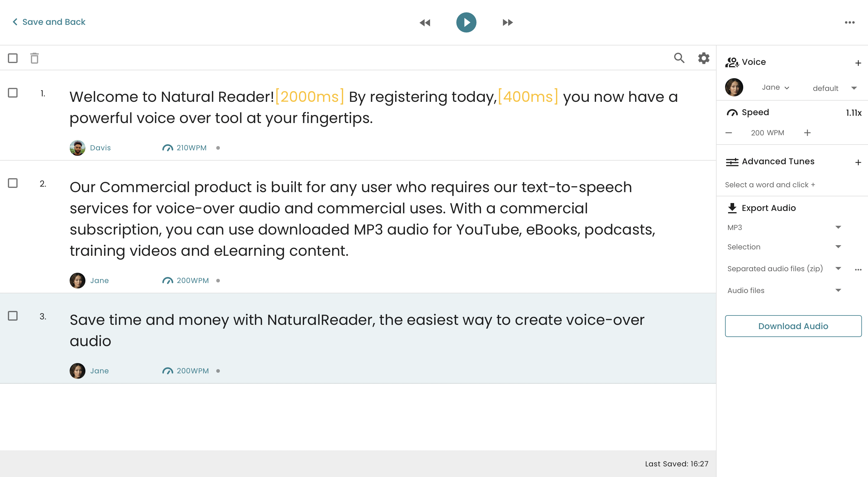Open the default voice style dropdown
The width and height of the screenshot is (868, 477).
(x=834, y=88)
